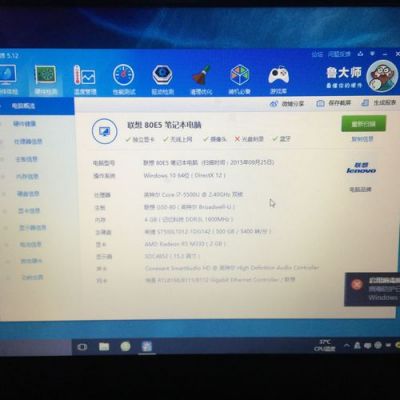The image size is (400, 400).
Task: Open the 论坛 forum link
Action: coord(317,54)
